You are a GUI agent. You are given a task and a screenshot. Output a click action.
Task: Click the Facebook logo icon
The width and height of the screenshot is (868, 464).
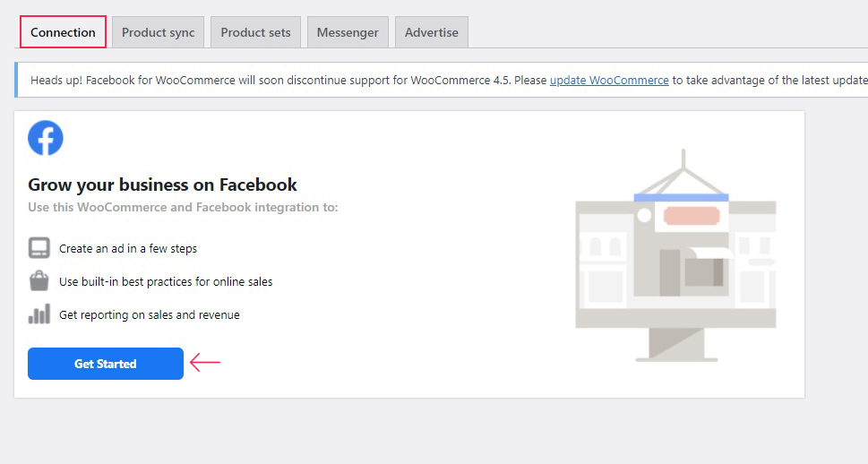coord(46,138)
